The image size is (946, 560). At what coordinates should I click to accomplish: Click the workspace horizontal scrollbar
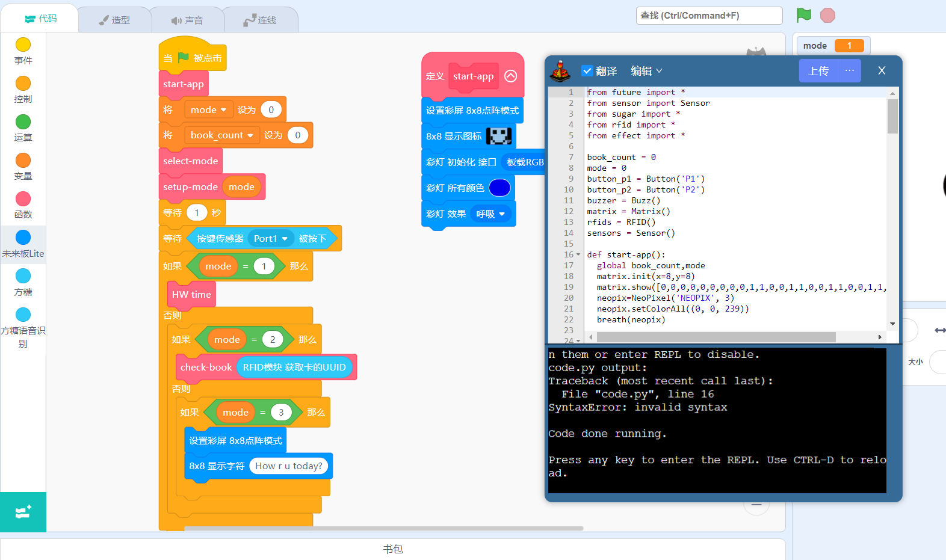pyautogui.click(x=383, y=528)
